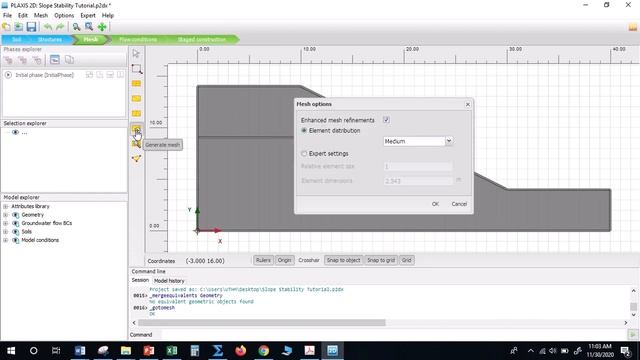
Task: Toggle the Rulers button
Action: pos(263,260)
